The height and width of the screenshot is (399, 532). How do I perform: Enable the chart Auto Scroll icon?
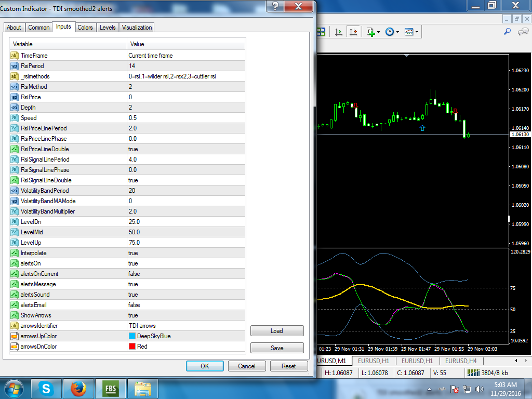[339, 32]
